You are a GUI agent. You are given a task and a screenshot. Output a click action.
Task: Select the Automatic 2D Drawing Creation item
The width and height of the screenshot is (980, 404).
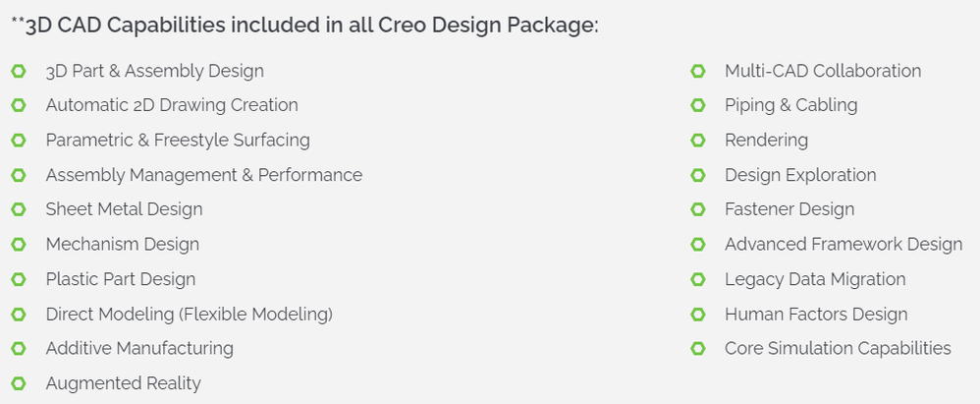tap(172, 105)
